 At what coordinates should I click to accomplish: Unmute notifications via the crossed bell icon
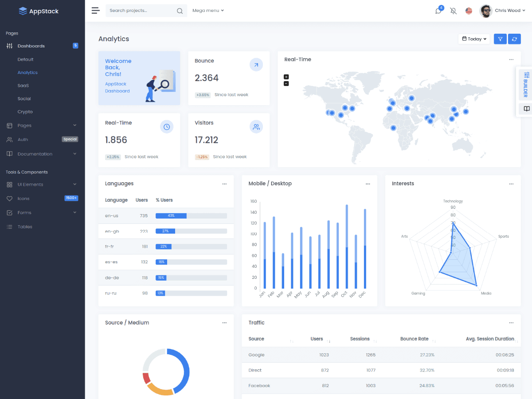point(453,11)
